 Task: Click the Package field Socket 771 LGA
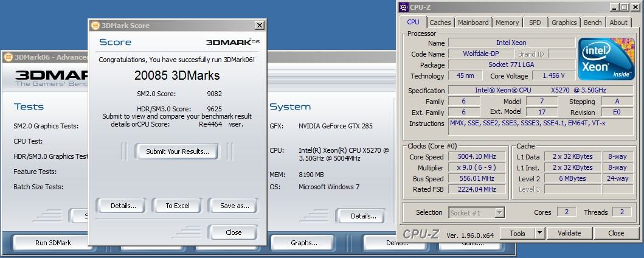(x=511, y=65)
